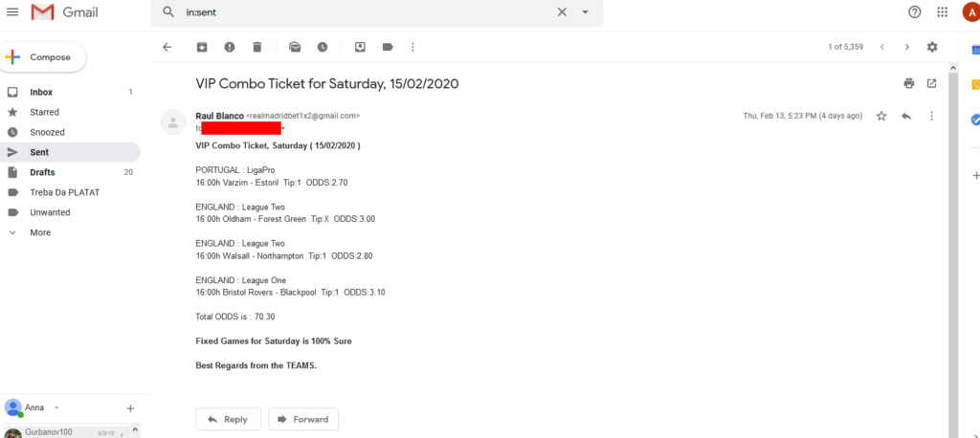Print the email using the printer icon
980x438 pixels.
(909, 83)
